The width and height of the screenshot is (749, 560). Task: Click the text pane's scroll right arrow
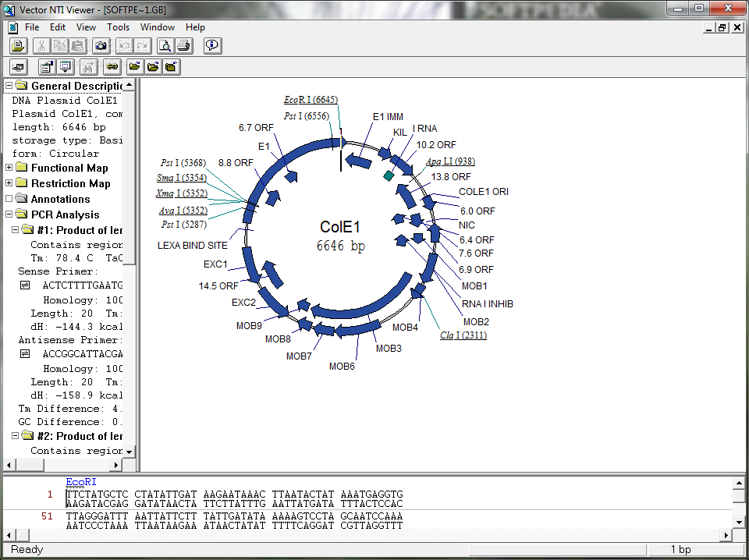point(116,465)
